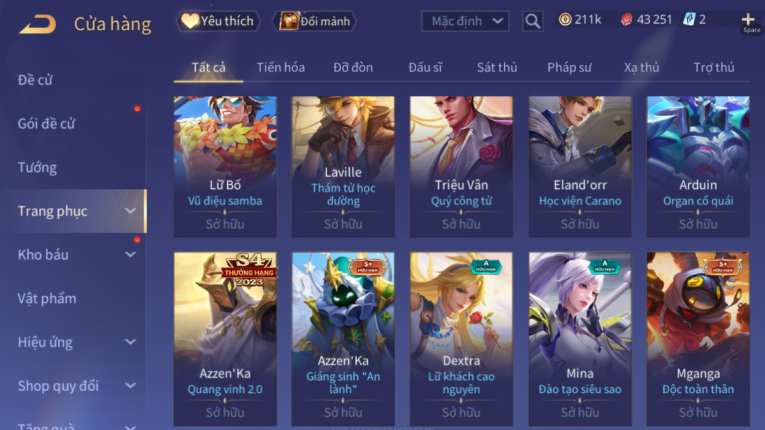Select the Tiến hóa tab
This screenshot has width=765, height=430.
pyautogui.click(x=281, y=67)
